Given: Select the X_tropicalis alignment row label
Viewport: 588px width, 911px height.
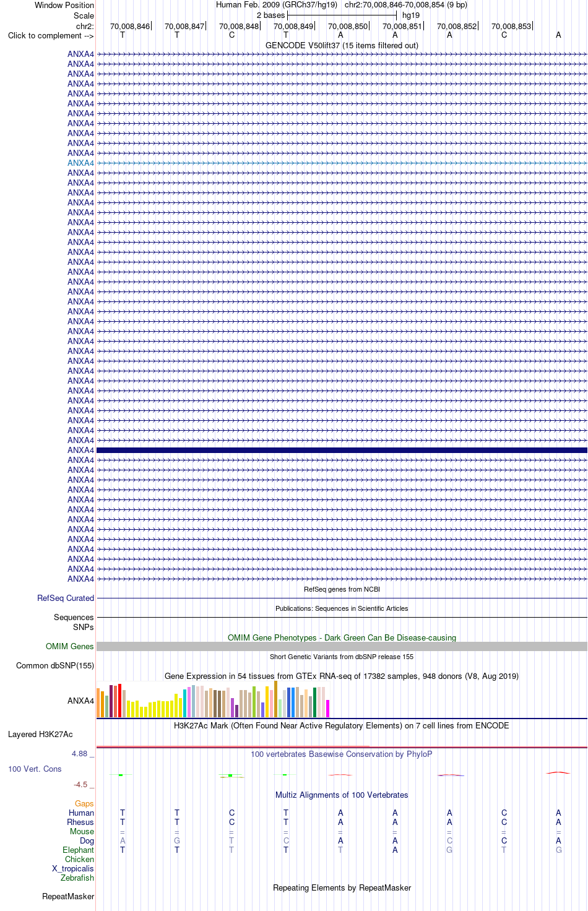Looking at the screenshot, I should click(73, 868).
